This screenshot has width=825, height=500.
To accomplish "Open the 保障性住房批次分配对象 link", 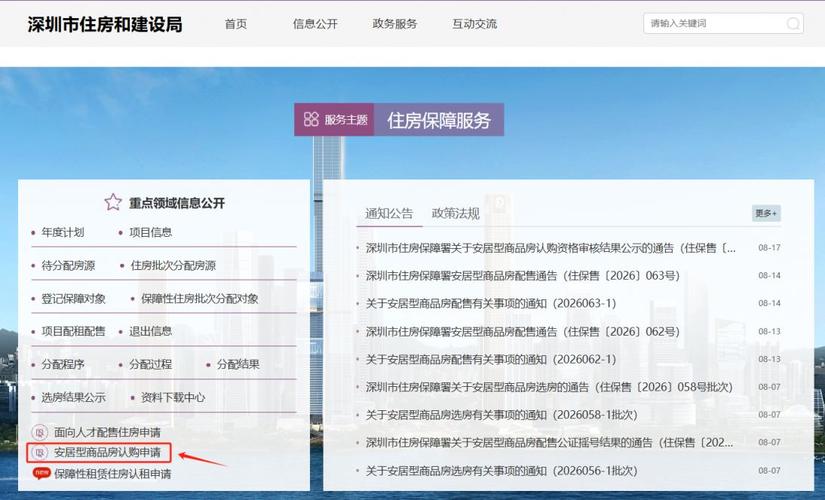I will pos(199,298).
